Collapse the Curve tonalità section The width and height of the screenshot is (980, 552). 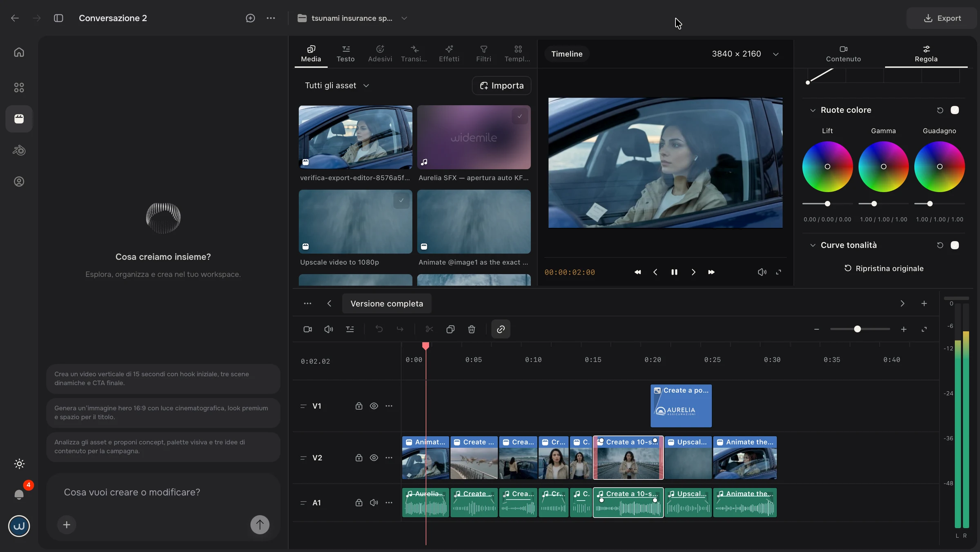(813, 245)
